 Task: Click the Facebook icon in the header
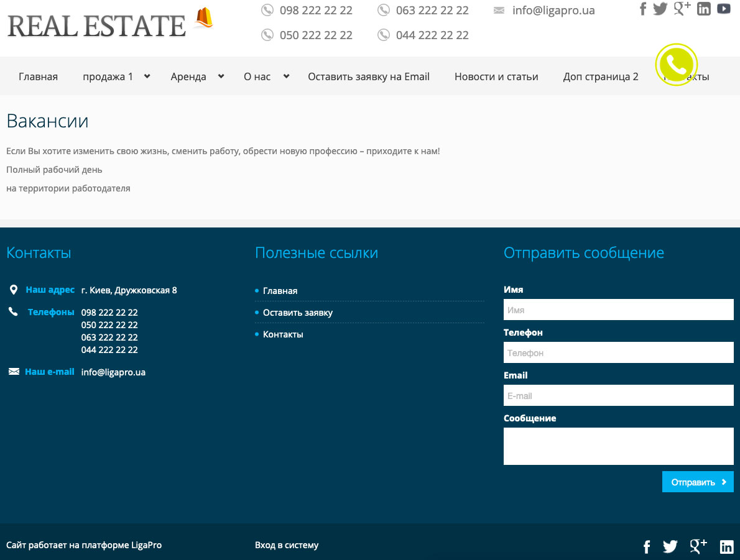pos(643,9)
